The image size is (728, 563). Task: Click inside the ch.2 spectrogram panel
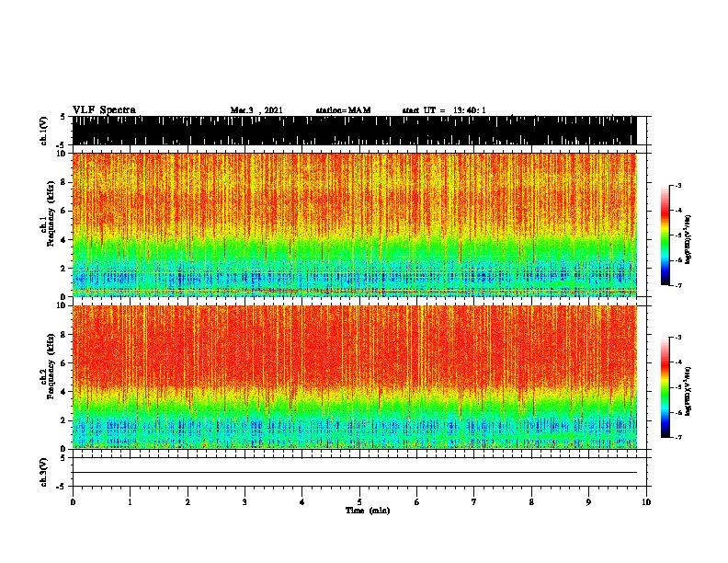pos(354,377)
